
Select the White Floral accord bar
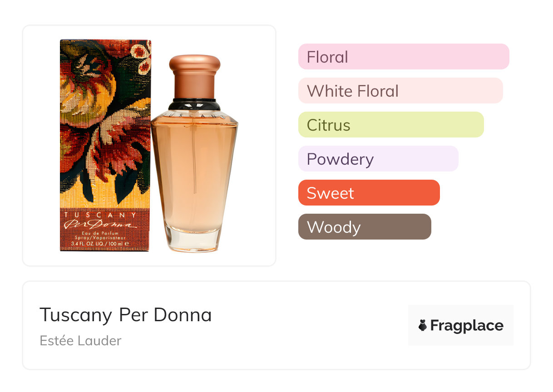pos(400,91)
